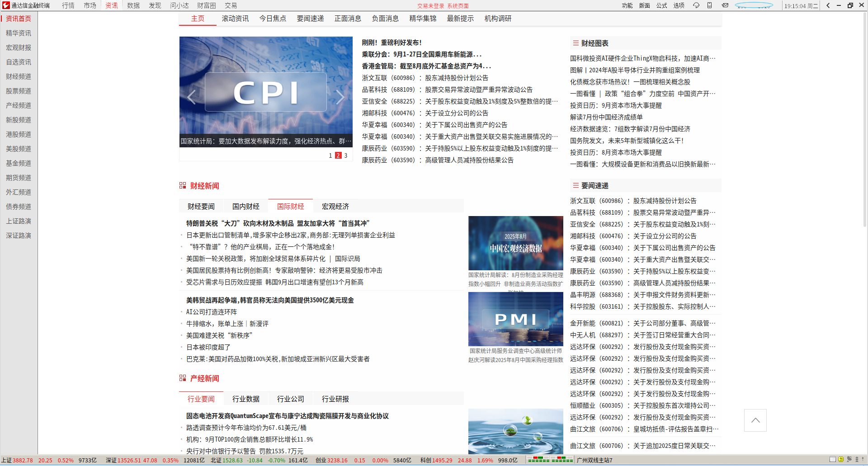This screenshot has width=868, height=466.
Task: Click the 财经图表 section list icon
Action: pos(576,43)
